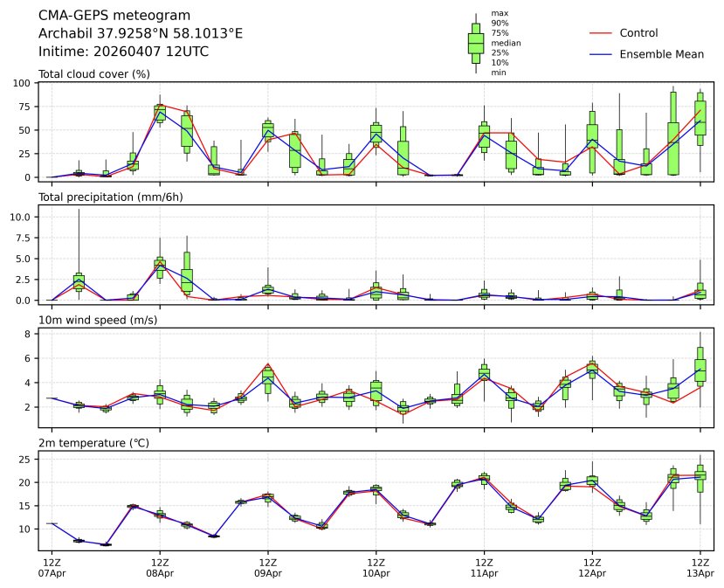
Task: Click the '8' wind speed y-axis tick label
Action: point(27,334)
